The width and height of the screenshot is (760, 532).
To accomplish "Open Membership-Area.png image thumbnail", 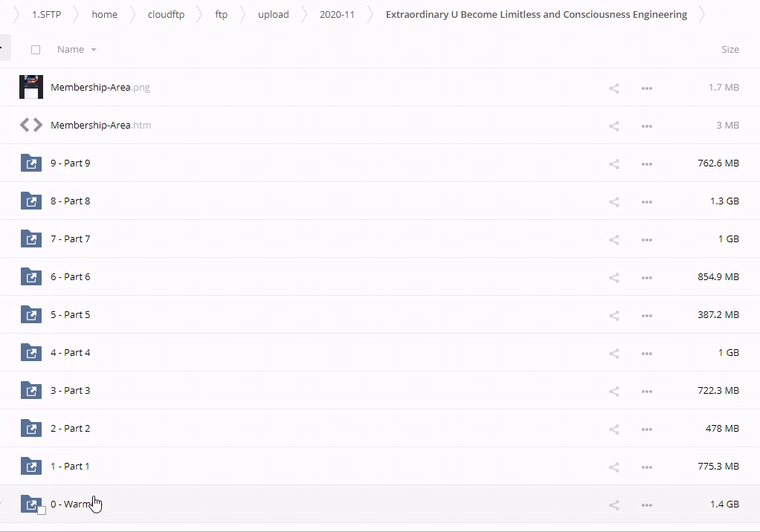I will pos(31,88).
